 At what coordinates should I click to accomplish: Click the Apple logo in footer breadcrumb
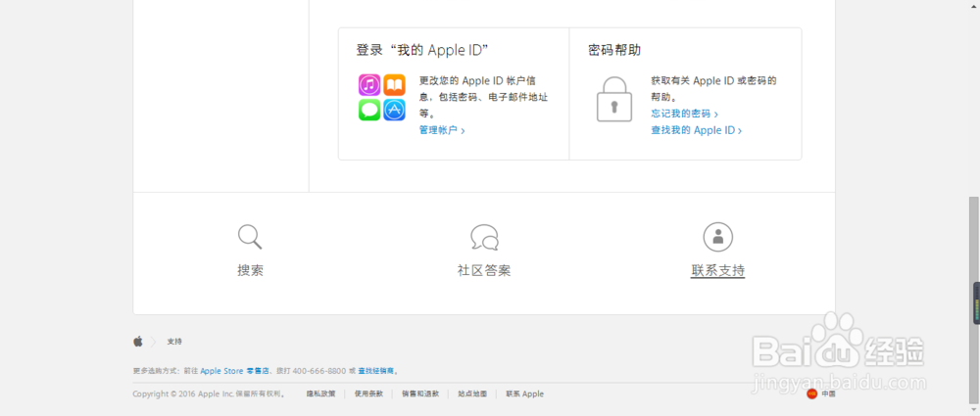pos(138,341)
